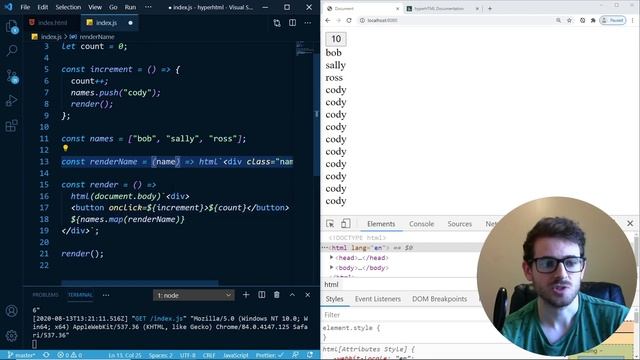Click the Paused profile button in Chrome

(x=613, y=20)
